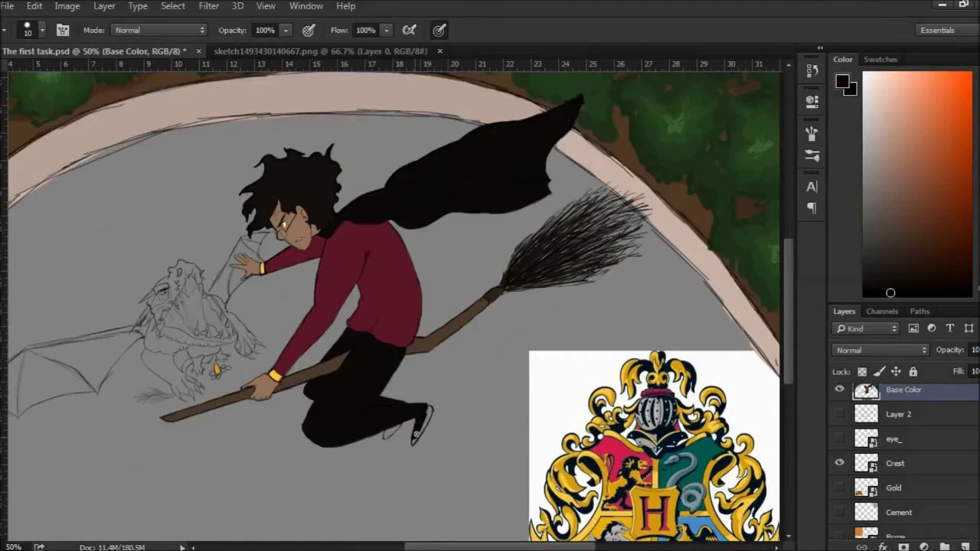Open the Character panel icon

pyautogui.click(x=812, y=187)
